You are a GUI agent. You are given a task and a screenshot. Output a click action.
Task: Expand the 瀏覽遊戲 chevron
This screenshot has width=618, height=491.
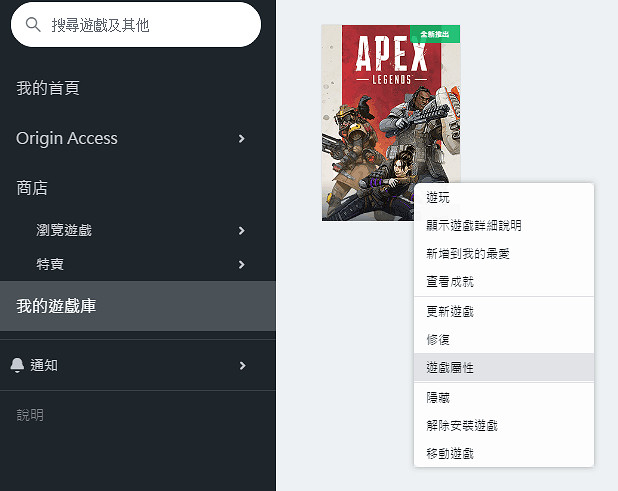242,231
